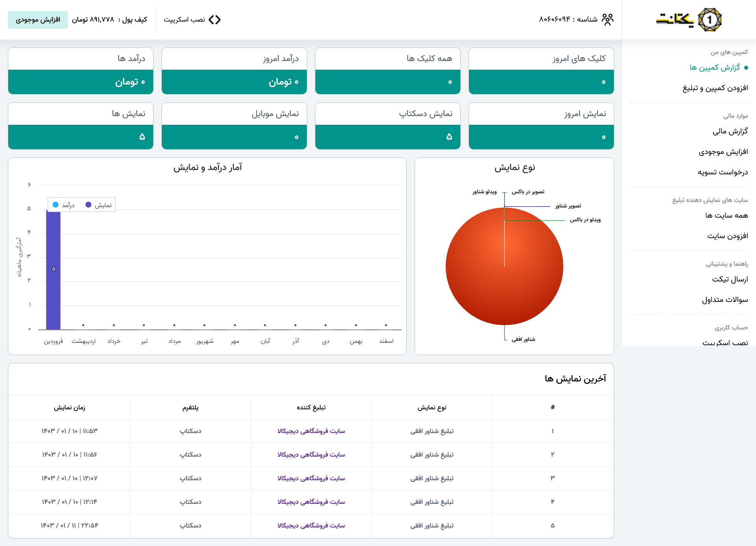Click advertiser link in fifth table row
Image resolution: width=756 pixels, height=546 pixels.
(x=311, y=526)
